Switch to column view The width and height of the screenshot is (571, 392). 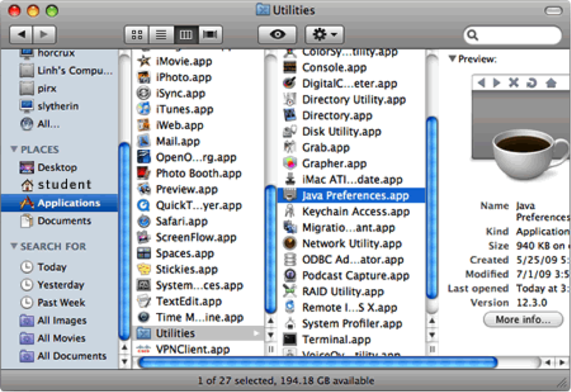pos(186,35)
